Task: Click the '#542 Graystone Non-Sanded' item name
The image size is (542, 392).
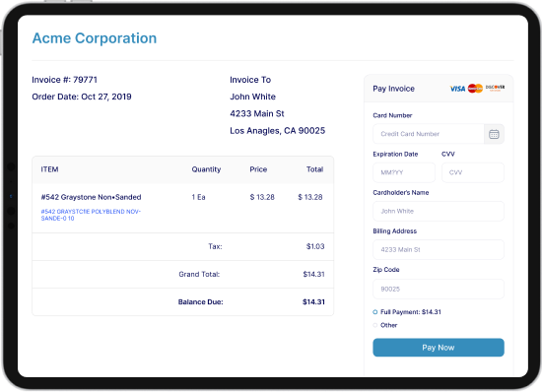Action: coord(91,197)
